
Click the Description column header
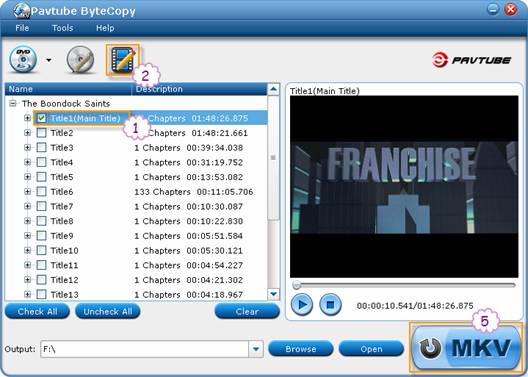(199, 89)
